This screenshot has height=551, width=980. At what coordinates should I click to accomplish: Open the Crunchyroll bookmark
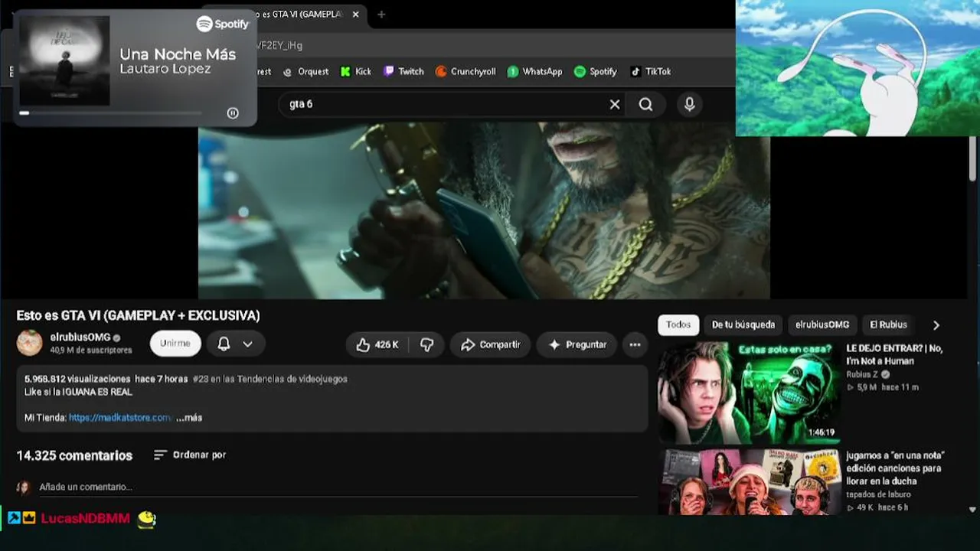465,71
